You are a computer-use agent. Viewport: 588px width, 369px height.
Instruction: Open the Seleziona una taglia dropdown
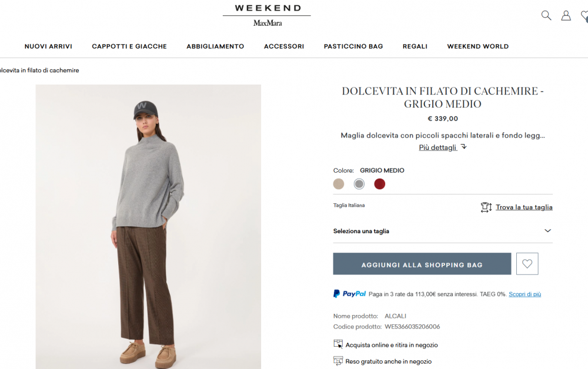point(442,231)
